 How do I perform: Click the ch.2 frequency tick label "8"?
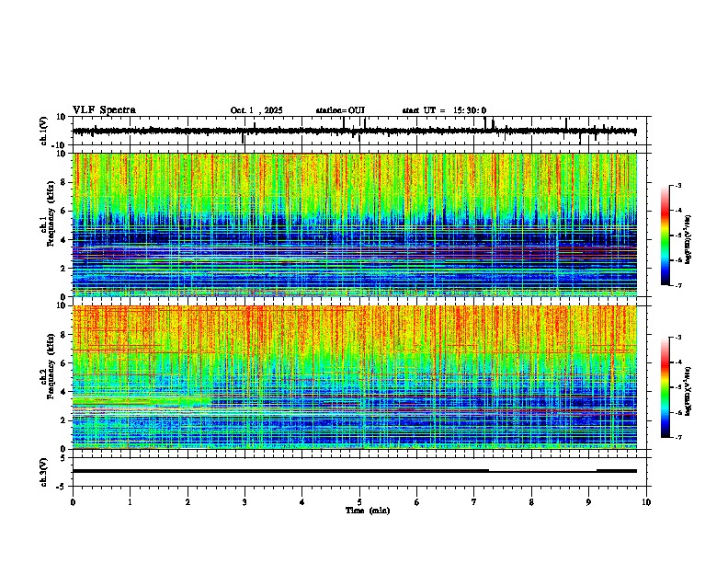(63, 335)
